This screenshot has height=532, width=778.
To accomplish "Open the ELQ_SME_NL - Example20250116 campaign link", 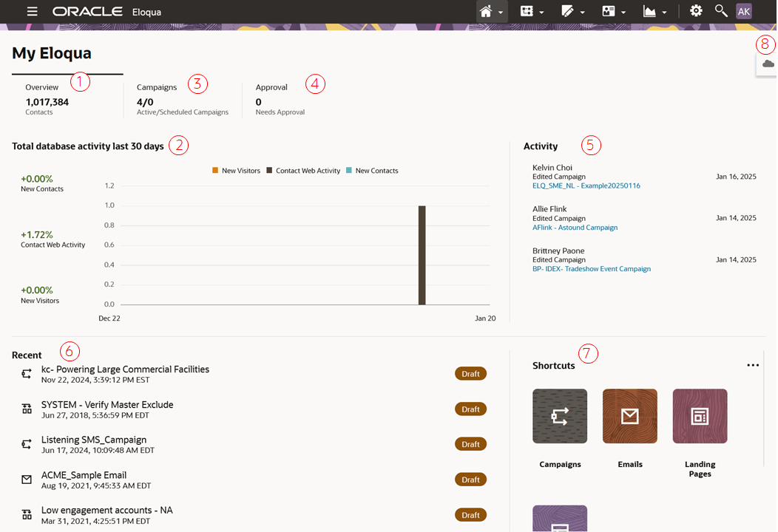I will (586, 185).
